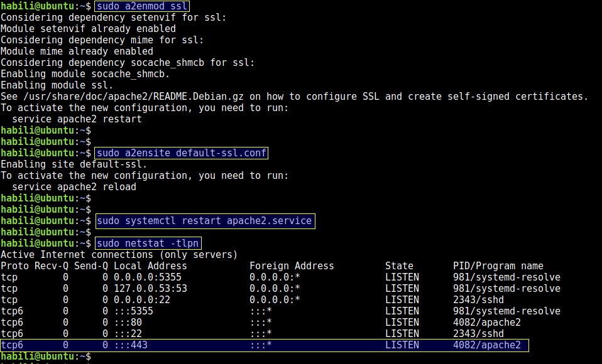Click the 'Module mime already enabled' line
The image size is (602, 364).
tap(77, 51)
